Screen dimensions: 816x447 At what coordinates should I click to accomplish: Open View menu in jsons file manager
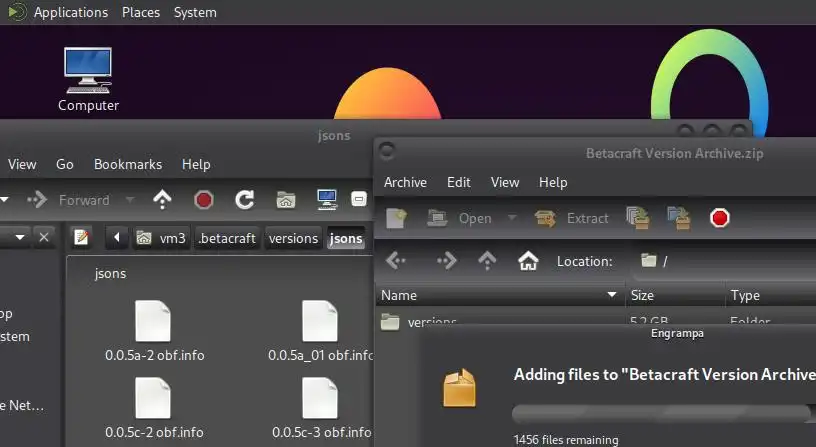click(x=22, y=164)
